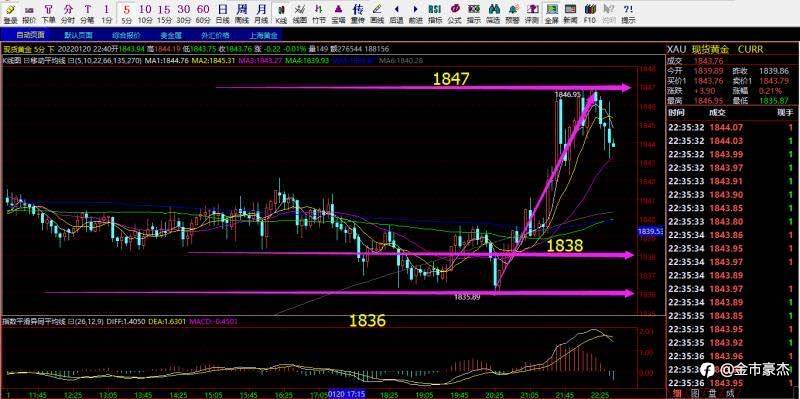
Task: Switch to 分时 intraday chart icon
Action: 68,13
